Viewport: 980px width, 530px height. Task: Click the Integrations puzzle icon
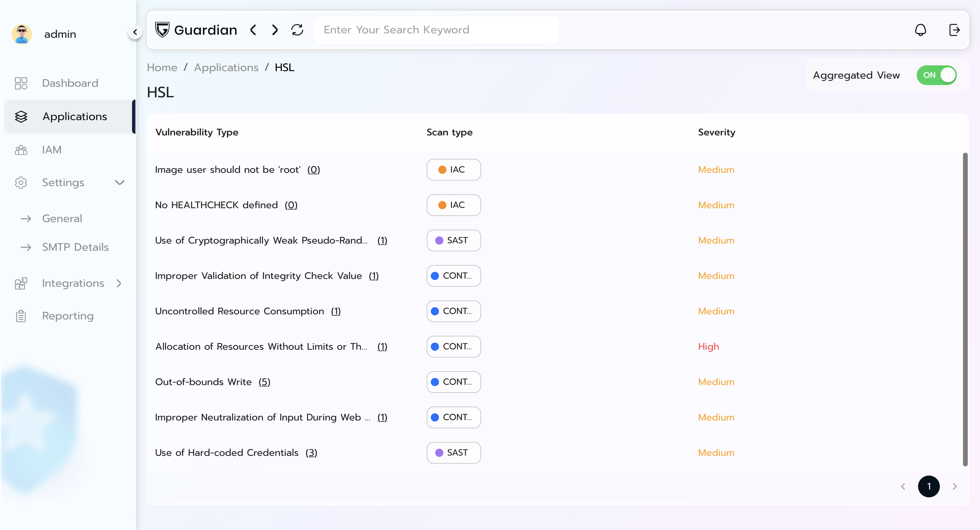[x=21, y=283]
